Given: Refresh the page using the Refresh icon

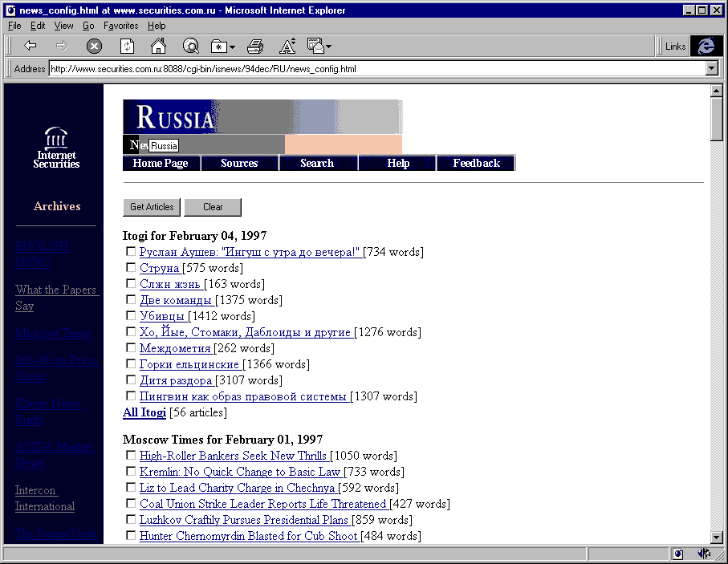Looking at the screenshot, I should click(x=127, y=47).
